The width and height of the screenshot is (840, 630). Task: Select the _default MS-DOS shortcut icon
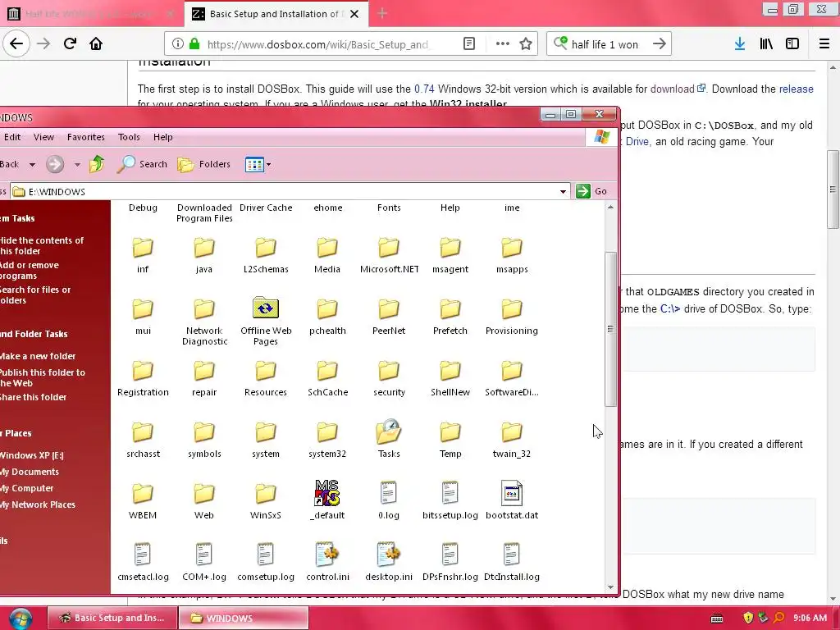pos(327,493)
